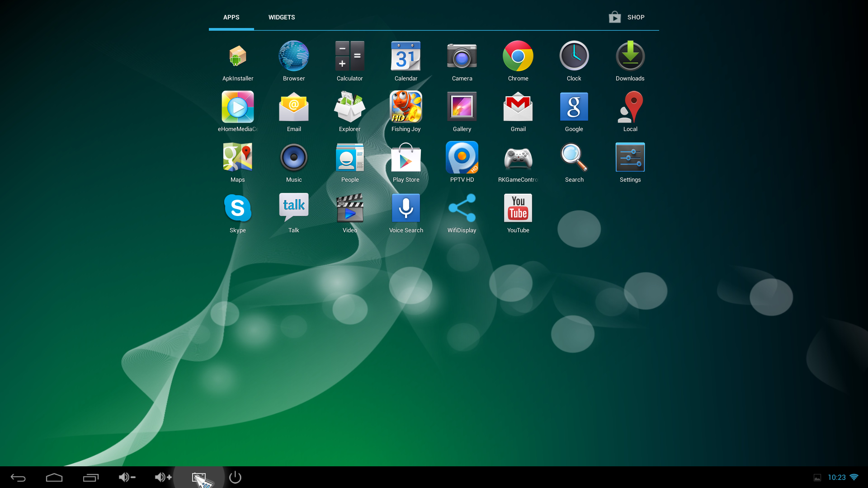Launch the Browser globe icon
The width and height of the screenshot is (868, 488).
coord(294,56)
